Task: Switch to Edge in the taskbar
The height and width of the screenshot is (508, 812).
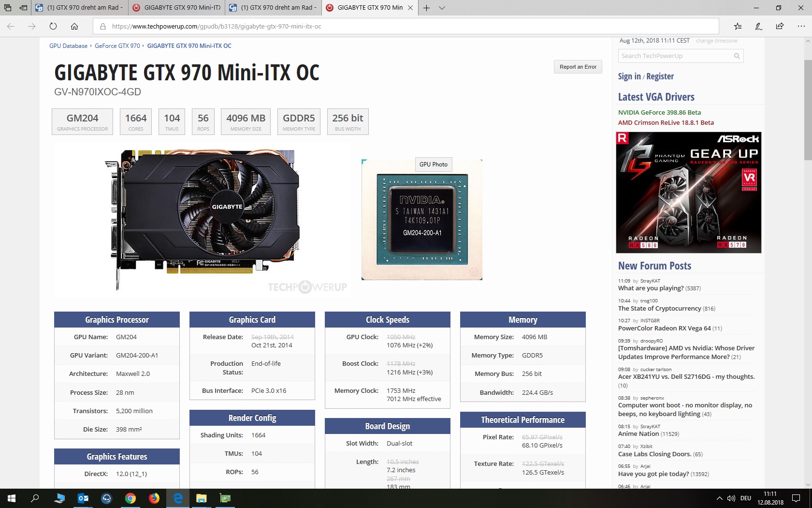Action: coord(178,498)
